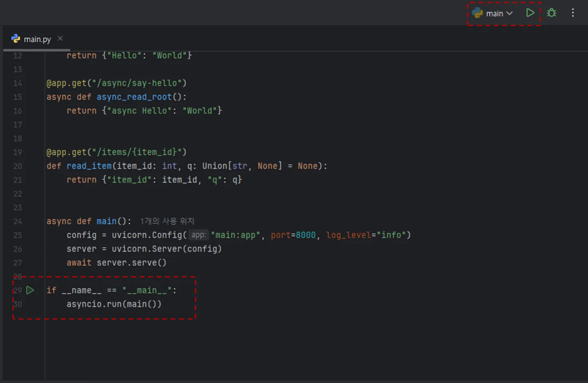Click line number 24 in the gutter
Screen dimensions: 588x383
click(x=18, y=221)
